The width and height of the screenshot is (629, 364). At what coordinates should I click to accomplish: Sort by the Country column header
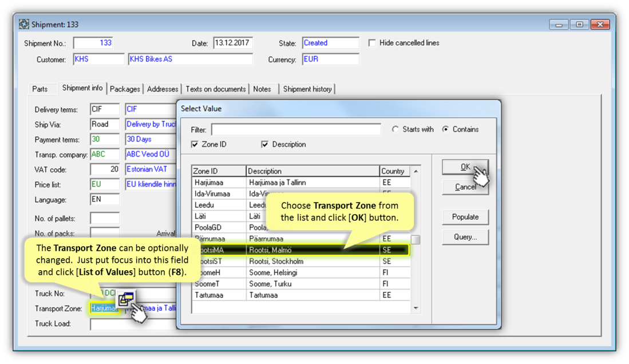tap(394, 171)
